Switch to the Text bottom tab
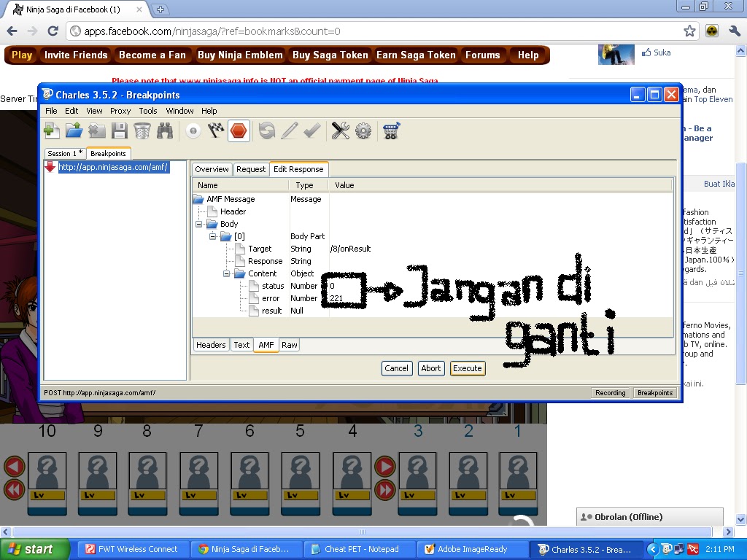Screen dimensions: 747x560 tap(241, 345)
